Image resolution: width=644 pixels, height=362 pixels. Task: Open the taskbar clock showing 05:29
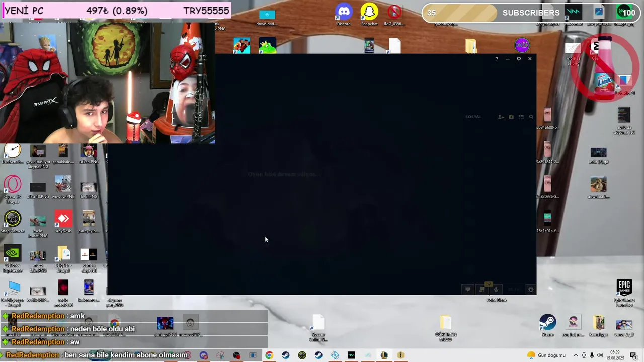coord(615,355)
